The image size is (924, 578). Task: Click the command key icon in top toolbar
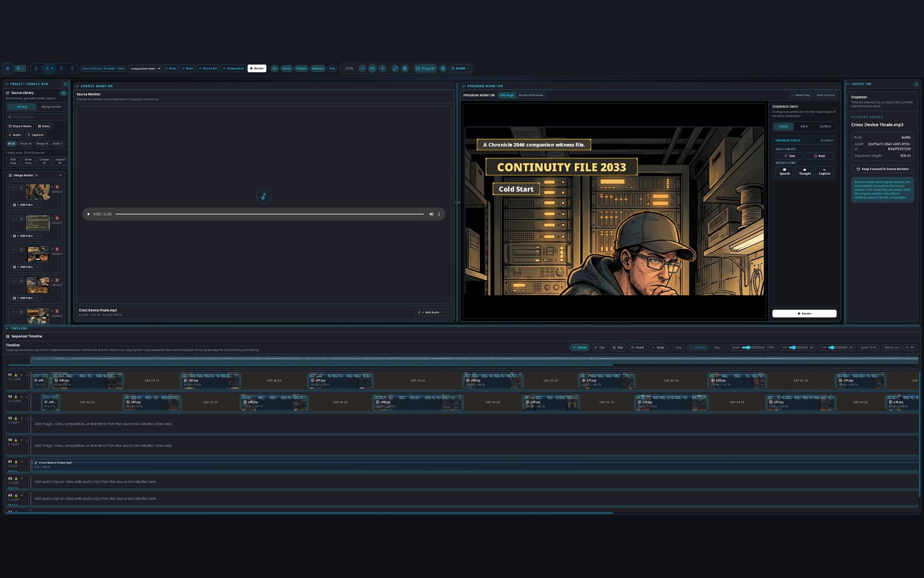(x=405, y=68)
